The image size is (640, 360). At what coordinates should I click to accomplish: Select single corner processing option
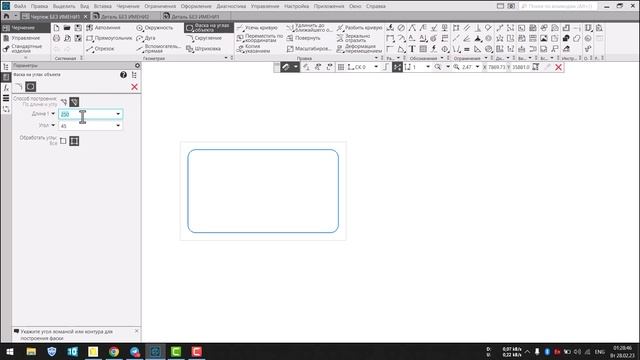[63, 141]
